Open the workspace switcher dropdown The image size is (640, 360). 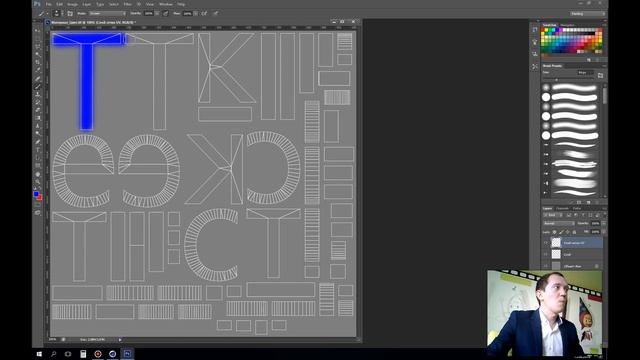point(587,13)
